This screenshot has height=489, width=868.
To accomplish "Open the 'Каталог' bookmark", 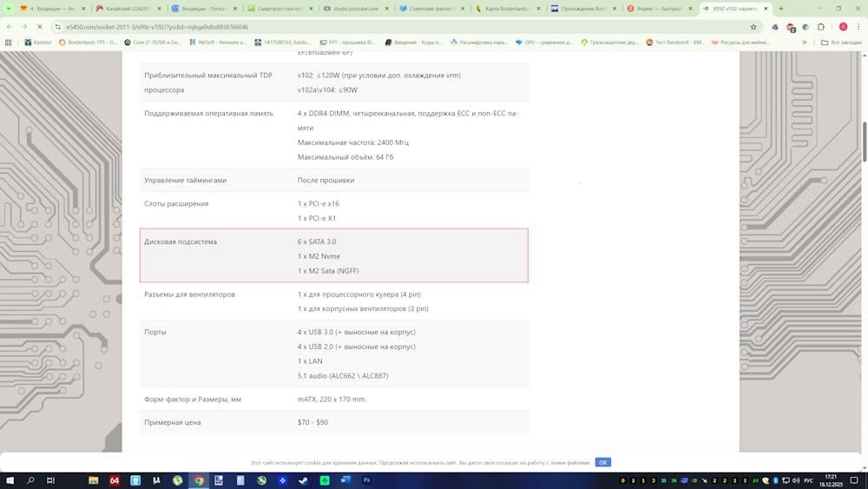I will click(37, 42).
